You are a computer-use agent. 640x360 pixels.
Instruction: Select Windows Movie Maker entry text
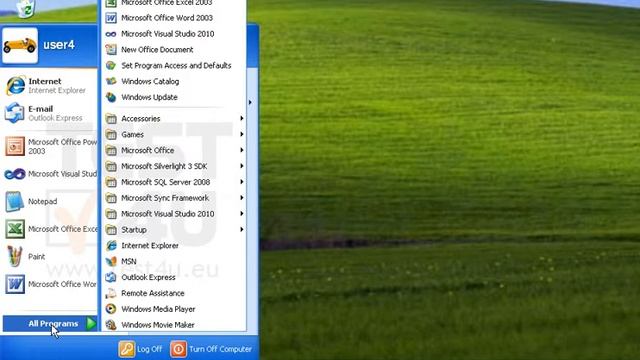(158, 325)
